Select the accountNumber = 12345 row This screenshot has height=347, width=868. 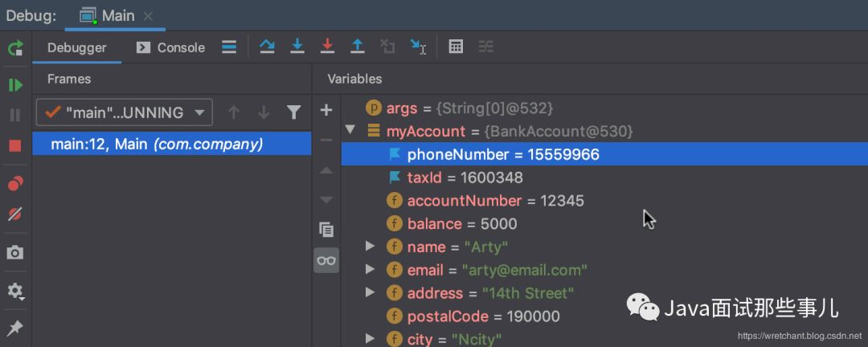(x=604, y=200)
